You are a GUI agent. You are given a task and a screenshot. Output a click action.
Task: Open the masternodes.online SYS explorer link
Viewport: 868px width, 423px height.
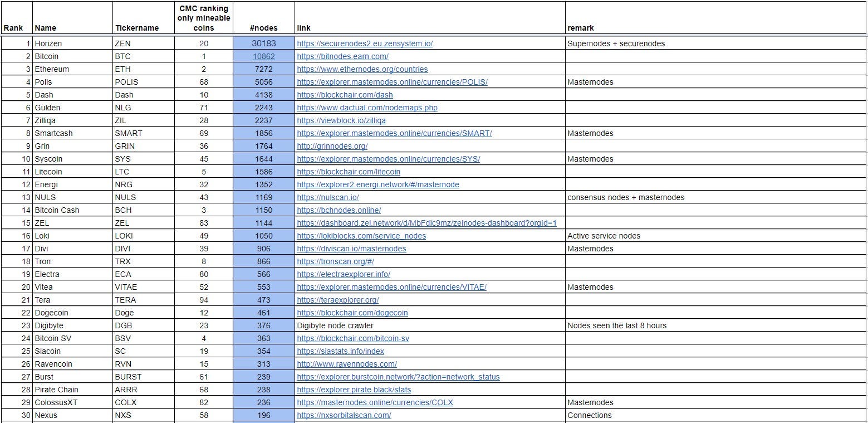coord(388,159)
